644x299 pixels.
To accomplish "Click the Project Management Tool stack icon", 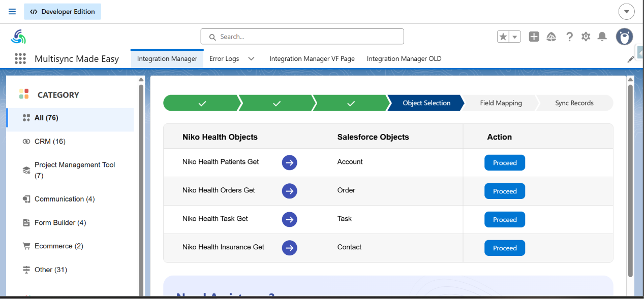I will [x=26, y=170].
